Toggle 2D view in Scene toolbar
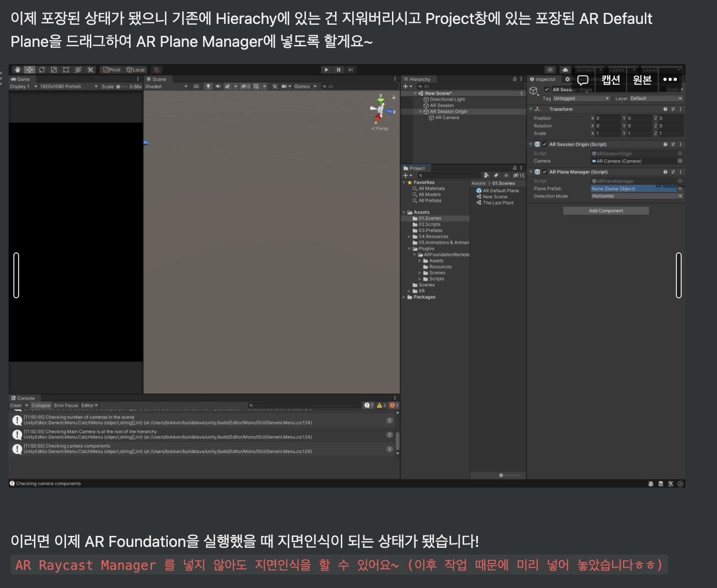 (x=196, y=87)
